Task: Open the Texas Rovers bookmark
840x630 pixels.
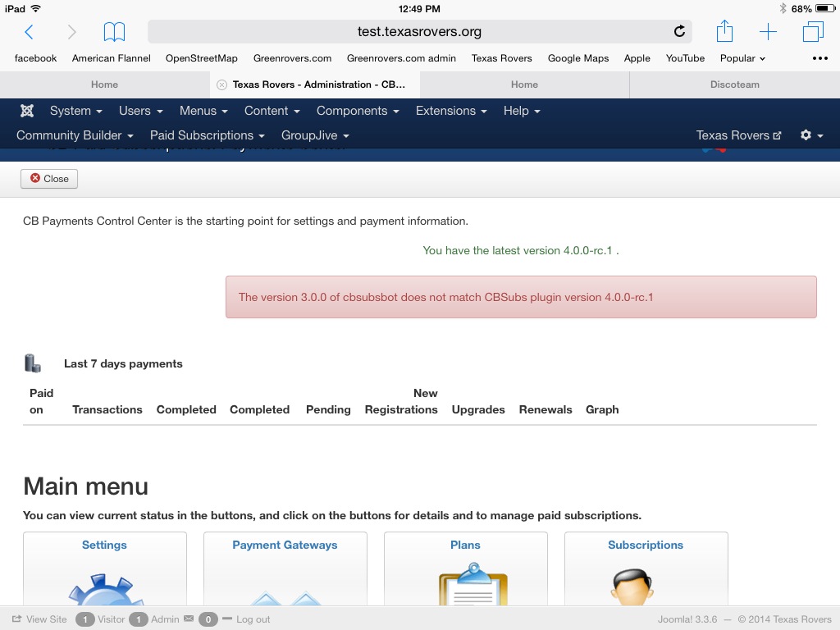Action: point(501,58)
